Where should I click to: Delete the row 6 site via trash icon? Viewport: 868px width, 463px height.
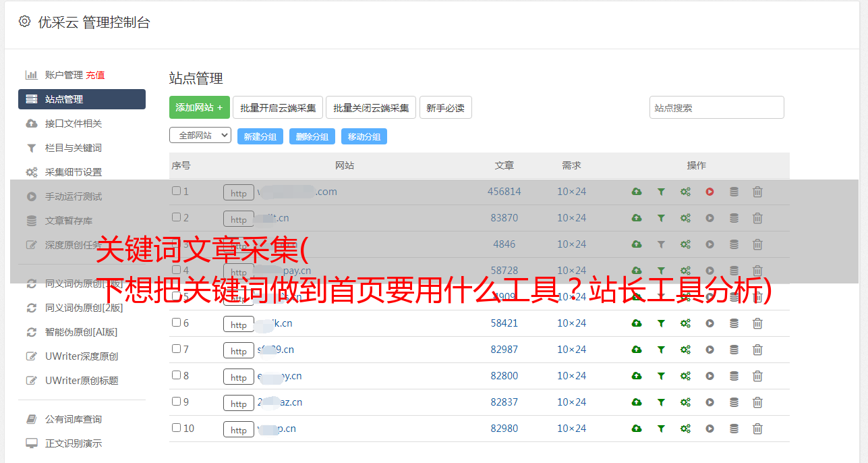[757, 323]
